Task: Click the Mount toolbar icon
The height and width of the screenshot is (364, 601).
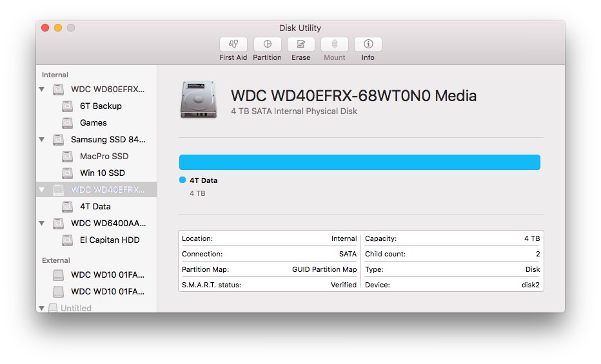Action: pyautogui.click(x=334, y=44)
